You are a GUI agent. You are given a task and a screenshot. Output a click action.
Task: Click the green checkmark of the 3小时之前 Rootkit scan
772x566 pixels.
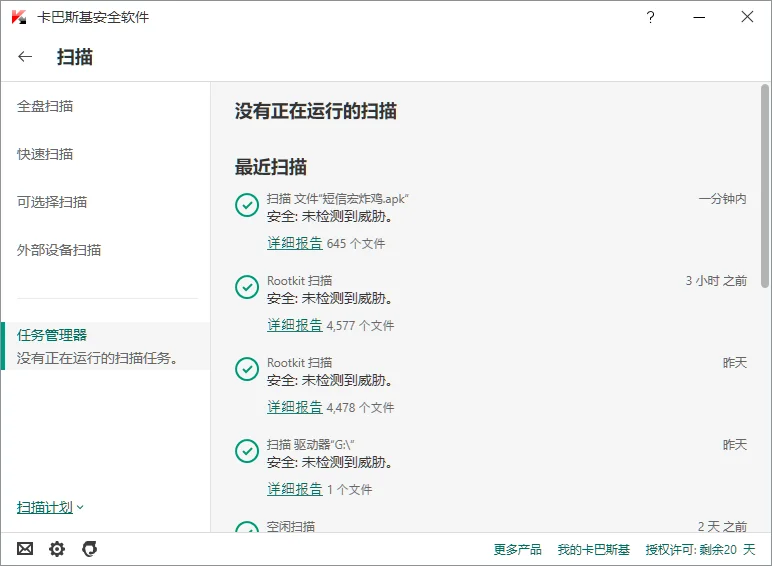click(x=247, y=287)
